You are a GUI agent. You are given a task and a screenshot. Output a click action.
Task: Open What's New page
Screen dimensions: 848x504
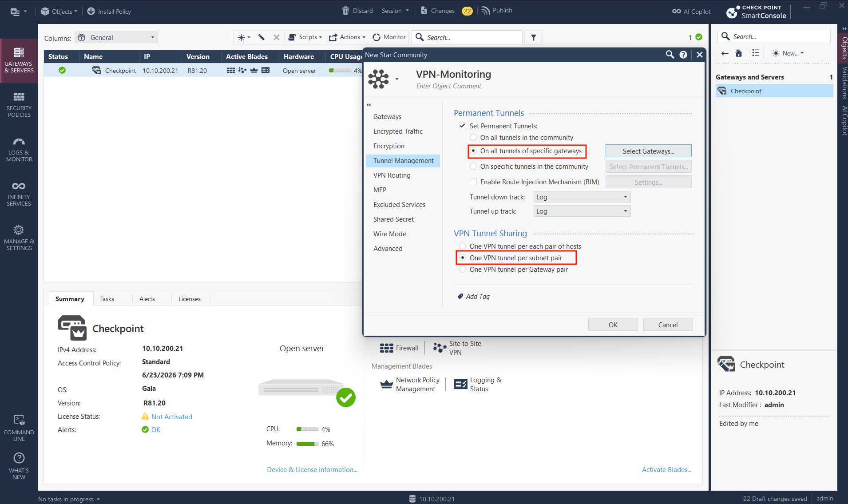19,466
